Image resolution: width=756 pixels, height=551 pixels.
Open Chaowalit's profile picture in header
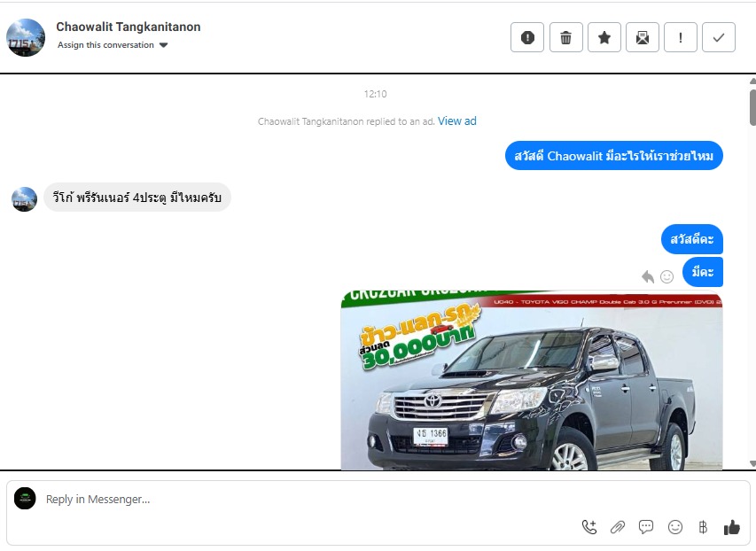pos(26,37)
